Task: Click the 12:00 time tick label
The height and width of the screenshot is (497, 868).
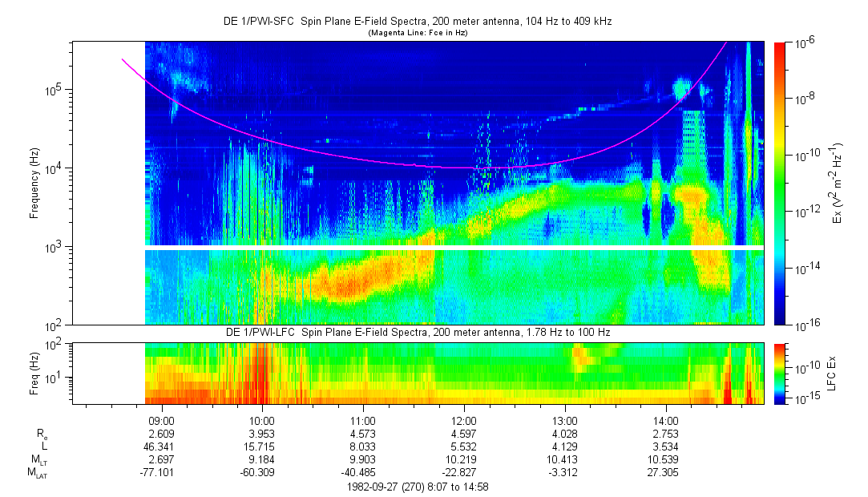Action: pyautogui.click(x=464, y=420)
